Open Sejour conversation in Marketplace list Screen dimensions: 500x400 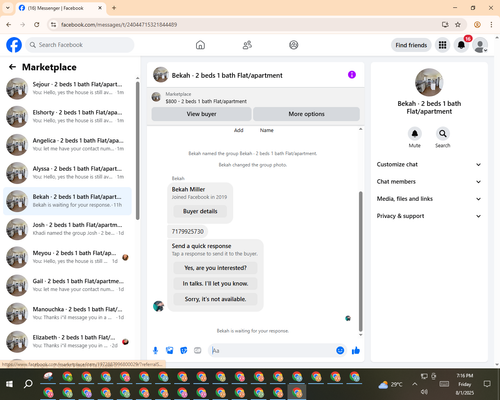tap(67, 88)
